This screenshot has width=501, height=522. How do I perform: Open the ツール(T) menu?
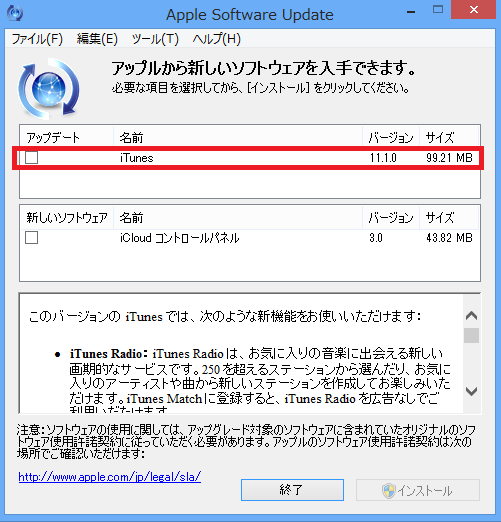(155, 39)
